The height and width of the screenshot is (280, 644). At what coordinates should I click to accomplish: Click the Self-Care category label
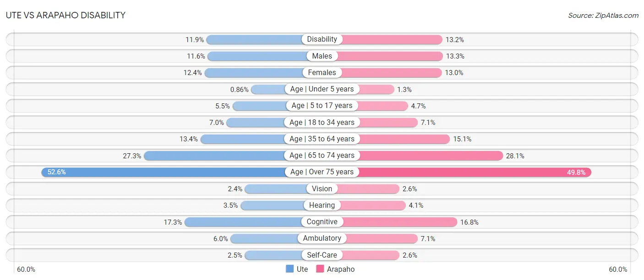(322, 255)
